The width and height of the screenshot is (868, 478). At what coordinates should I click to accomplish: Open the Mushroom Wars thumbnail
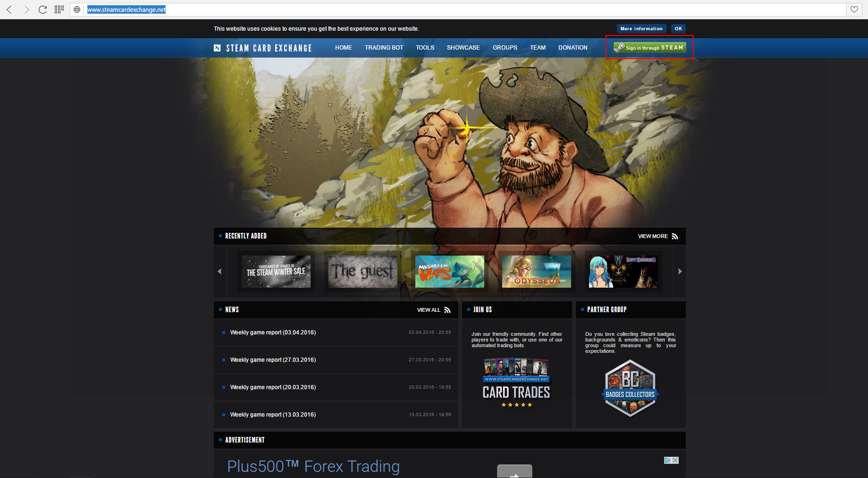(450, 272)
